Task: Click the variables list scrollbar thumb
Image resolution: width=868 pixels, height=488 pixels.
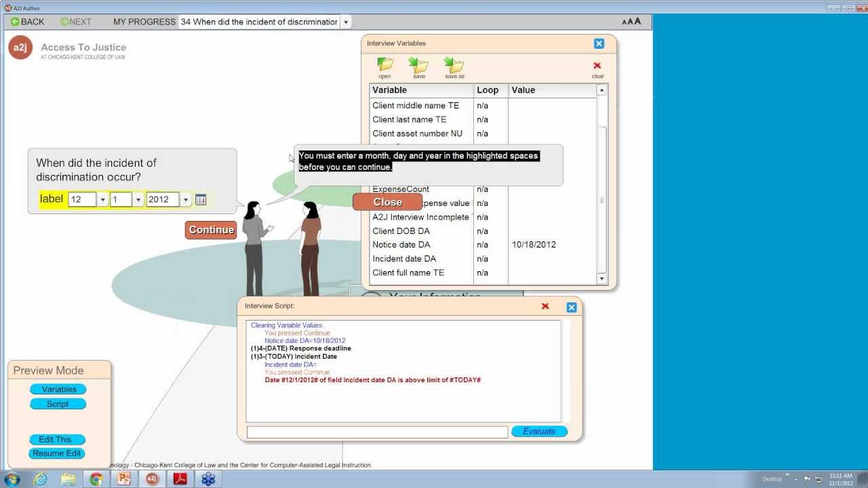Action: click(601, 200)
